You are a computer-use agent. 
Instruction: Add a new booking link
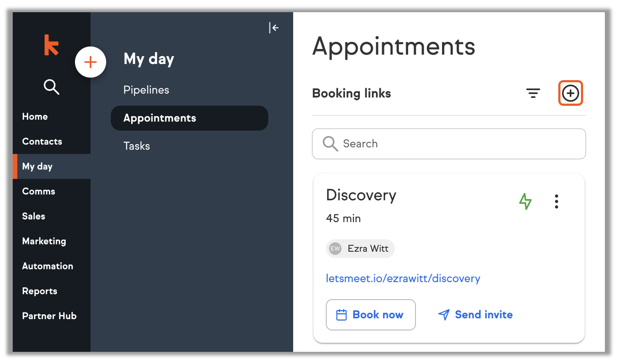570,93
